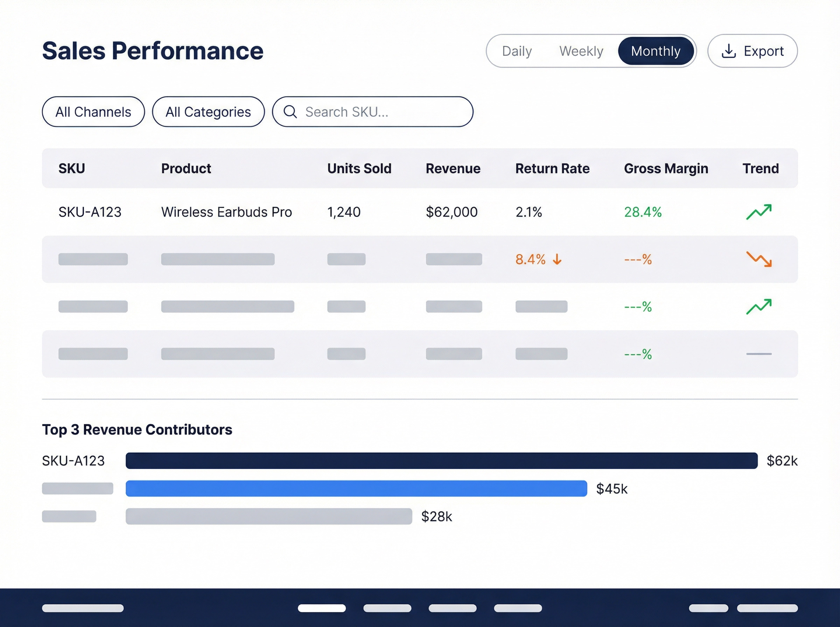Sort by Gross Margin column header

coord(666,168)
